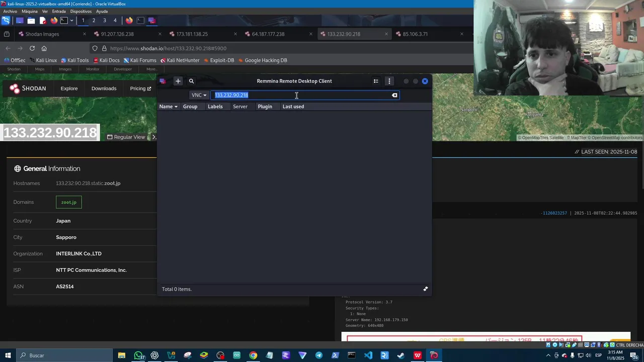Open Remmina three-dot menu
Screen dimensions: 644x362
pyautogui.click(x=389, y=81)
